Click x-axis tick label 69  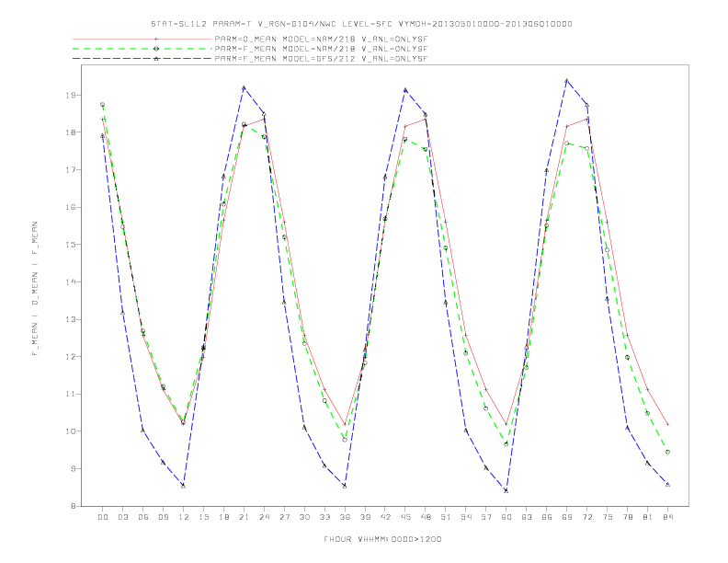click(567, 517)
